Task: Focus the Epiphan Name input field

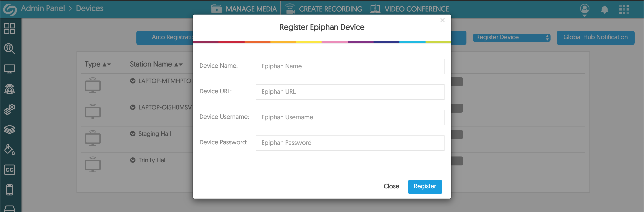Action: tap(350, 66)
